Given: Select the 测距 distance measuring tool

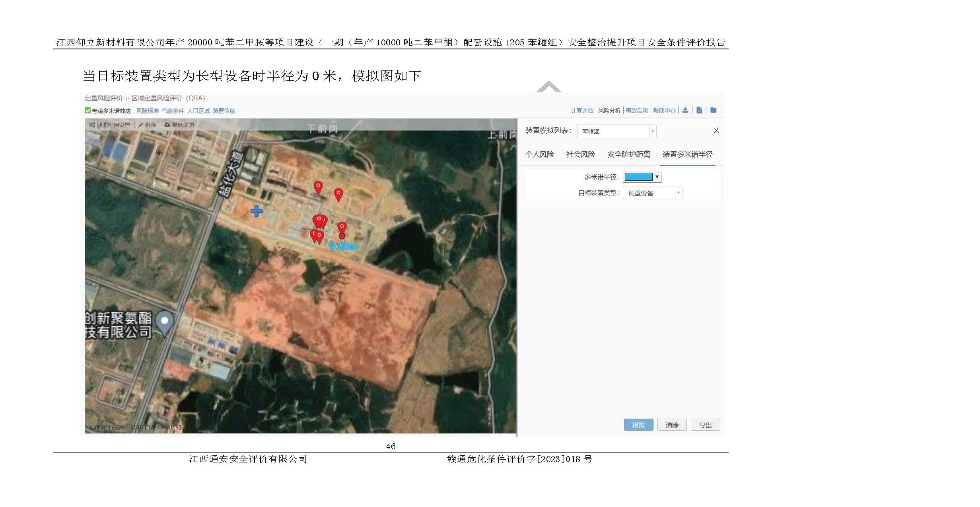Looking at the screenshot, I should pyautogui.click(x=147, y=125).
